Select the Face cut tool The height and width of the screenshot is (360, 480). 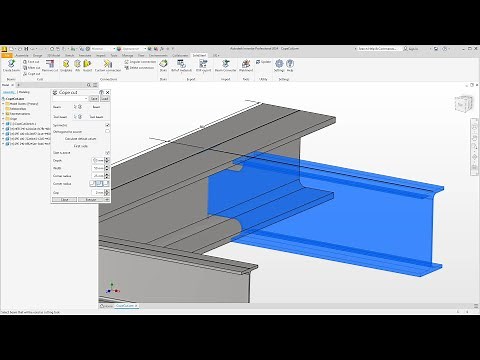tap(31, 62)
